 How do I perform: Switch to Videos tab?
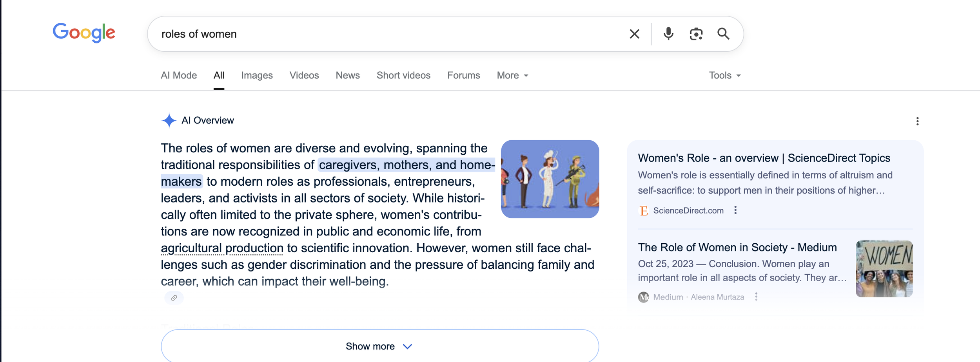click(x=304, y=75)
